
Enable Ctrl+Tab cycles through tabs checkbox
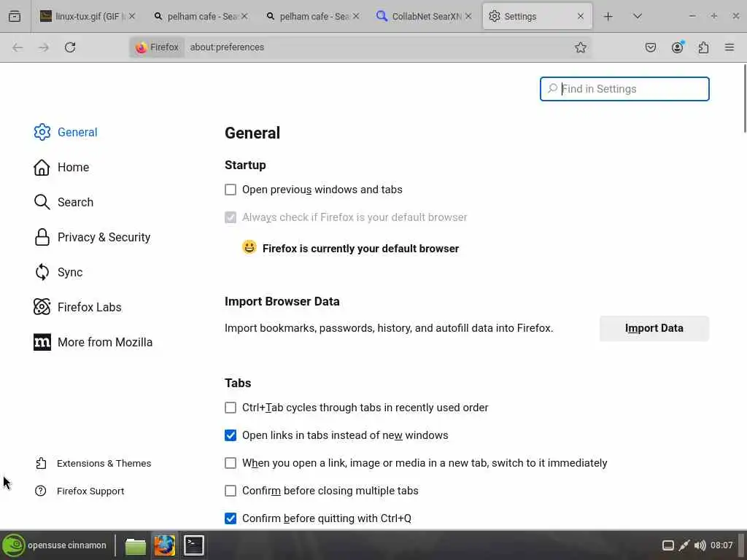pos(231,408)
